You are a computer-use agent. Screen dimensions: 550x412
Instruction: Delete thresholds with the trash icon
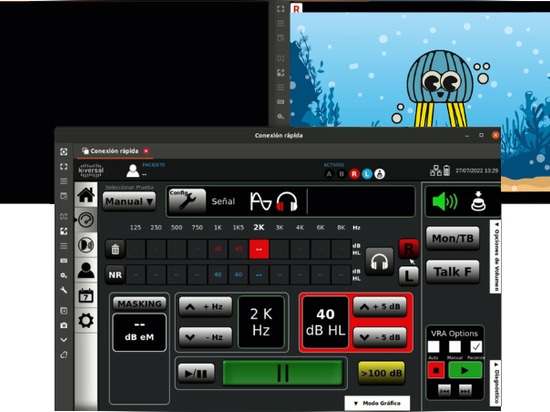pyautogui.click(x=115, y=249)
